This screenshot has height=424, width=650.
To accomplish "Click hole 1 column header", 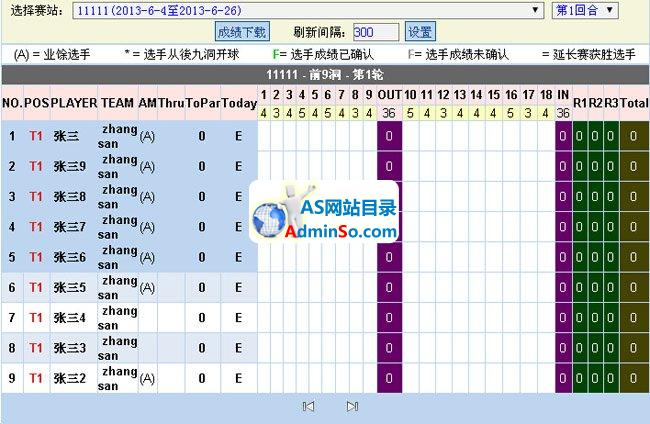I will (264, 95).
